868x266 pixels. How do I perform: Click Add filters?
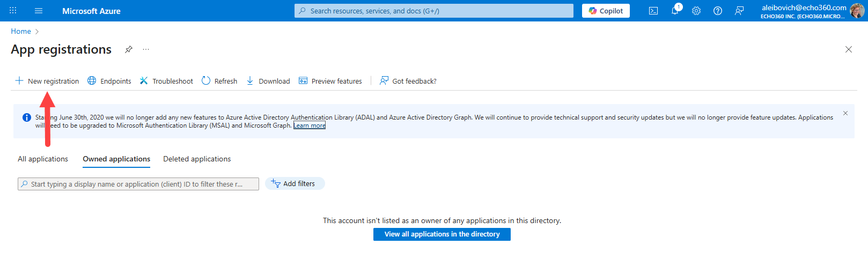[x=295, y=183]
